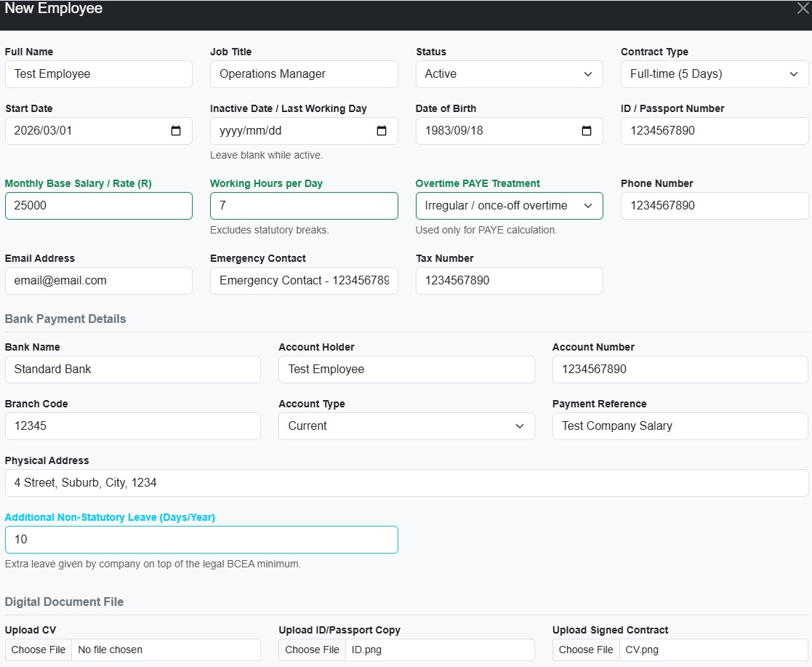Open the Account Type dropdown
812x667 pixels.
(406, 426)
